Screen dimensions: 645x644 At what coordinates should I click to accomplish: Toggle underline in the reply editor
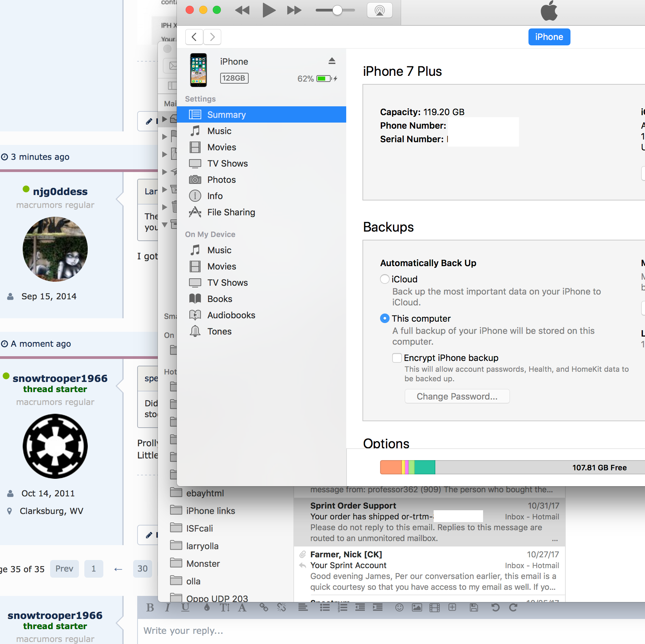click(185, 608)
